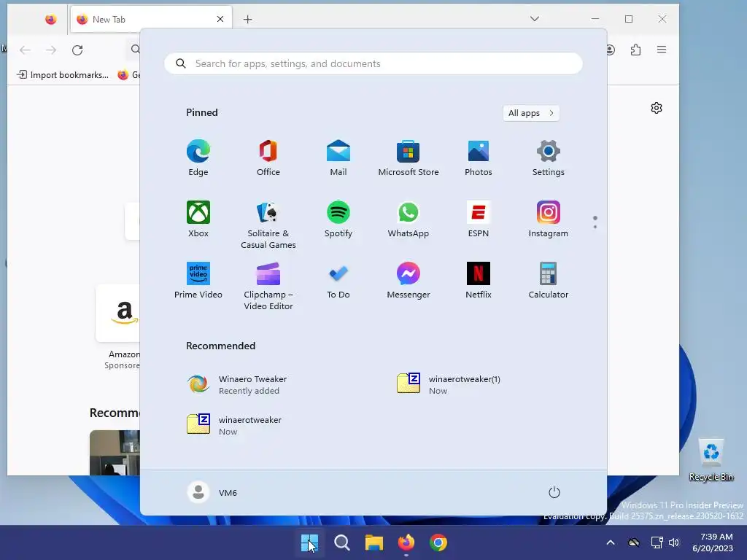Open WhatsApp

(409, 219)
